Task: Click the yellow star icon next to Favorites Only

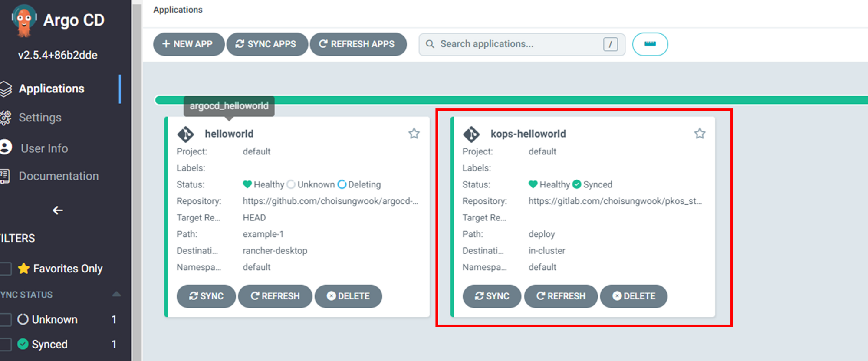Action: click(24, 268)
